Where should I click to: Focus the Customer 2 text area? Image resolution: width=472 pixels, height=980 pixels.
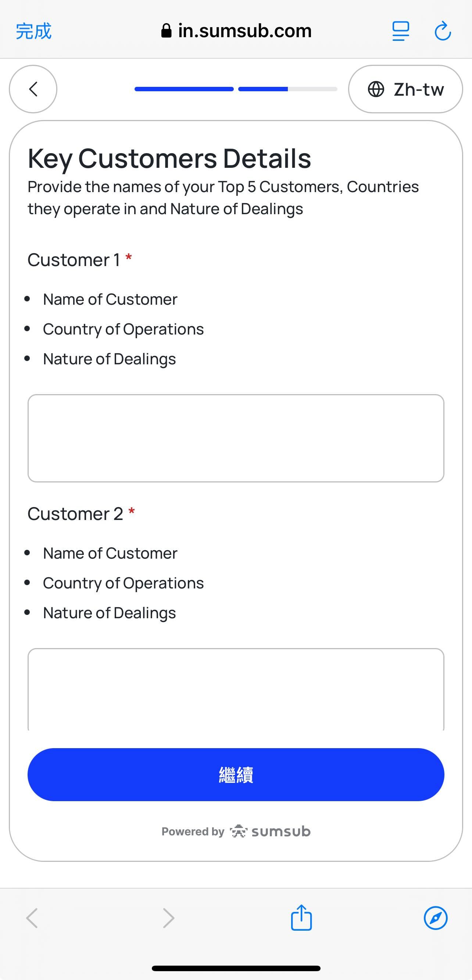[x=236, y=689]
